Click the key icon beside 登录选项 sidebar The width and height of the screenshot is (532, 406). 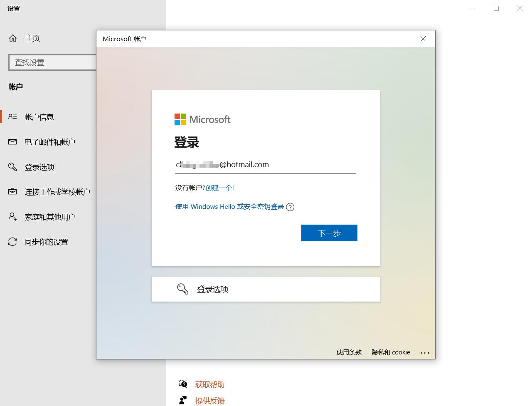tap(12, 167)
